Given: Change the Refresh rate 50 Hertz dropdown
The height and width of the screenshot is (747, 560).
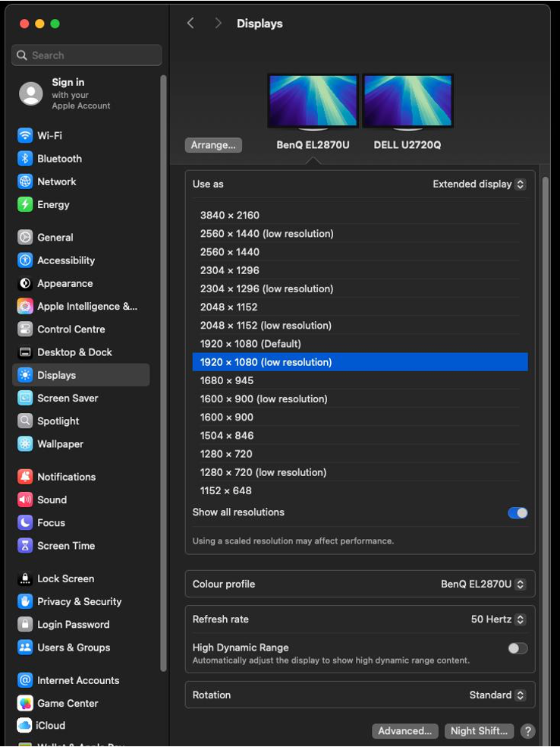Looking at the screenshot, I should pyautogui.click(x=498, y=619).
